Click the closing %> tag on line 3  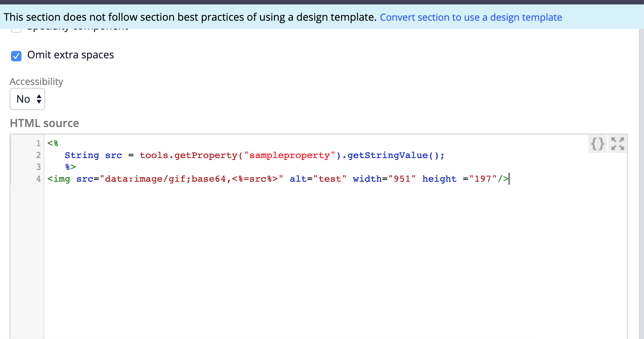pyautogui.click(x=70, y=167)
